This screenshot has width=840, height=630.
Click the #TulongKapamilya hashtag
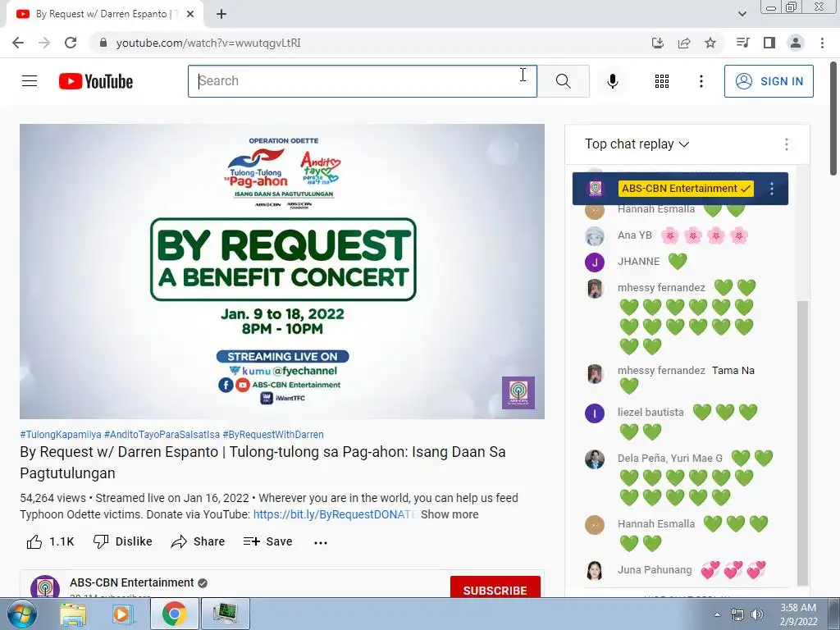pos(61,435)
